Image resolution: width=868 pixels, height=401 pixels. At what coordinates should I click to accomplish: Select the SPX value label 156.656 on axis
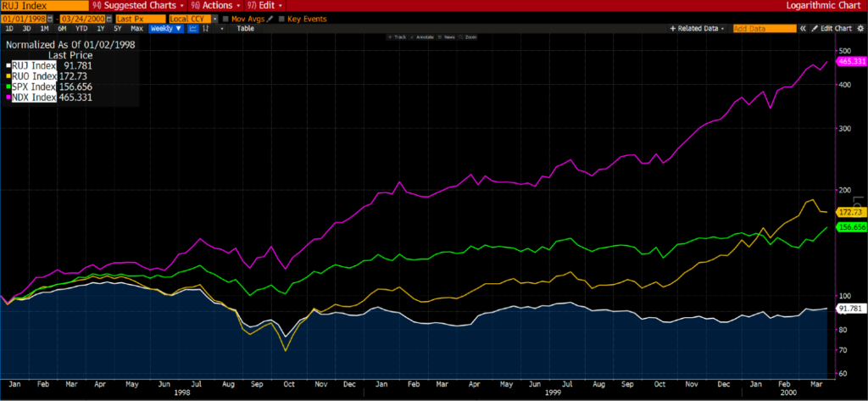click(851, 227)
